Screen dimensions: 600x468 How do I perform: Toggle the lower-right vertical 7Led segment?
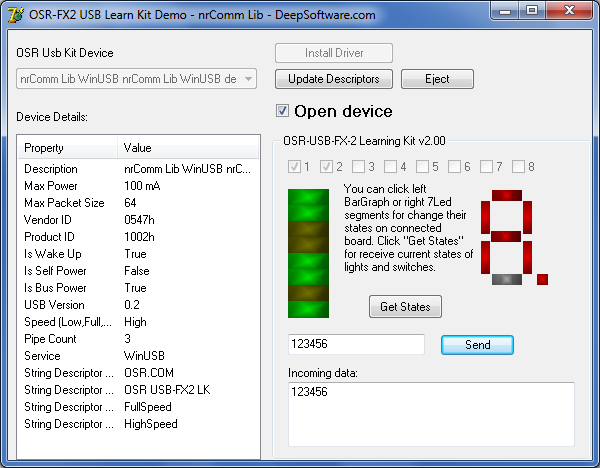(527, 257)
